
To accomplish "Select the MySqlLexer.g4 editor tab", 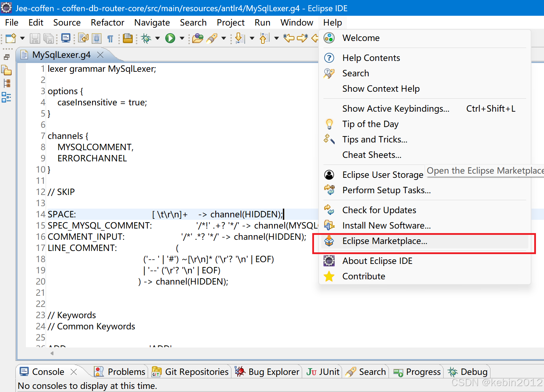I will (61, 55).
